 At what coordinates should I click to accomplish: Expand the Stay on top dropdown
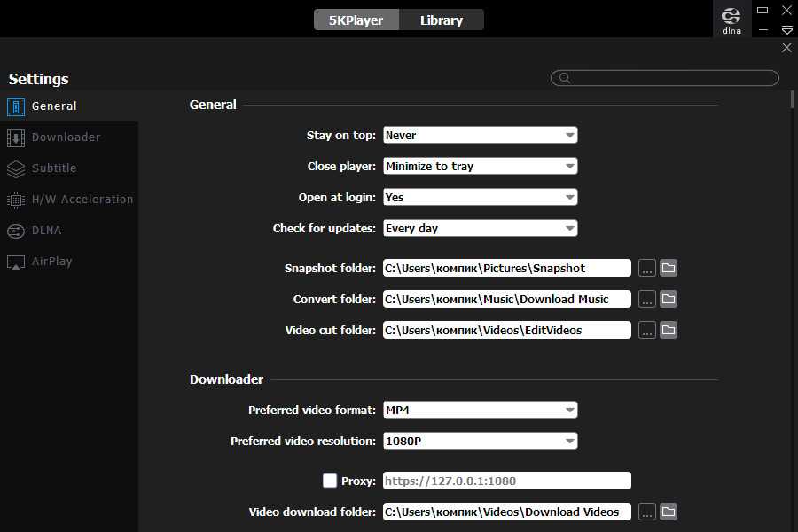click(480, 135)
